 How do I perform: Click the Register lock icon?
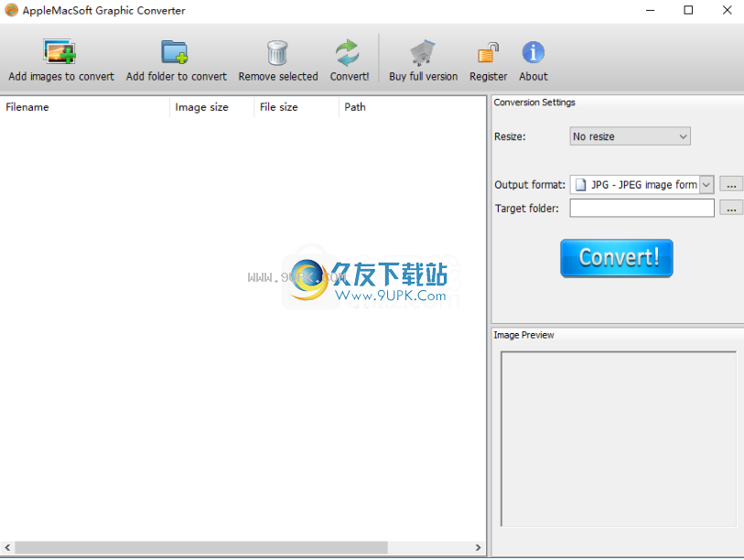coord(488,52)
